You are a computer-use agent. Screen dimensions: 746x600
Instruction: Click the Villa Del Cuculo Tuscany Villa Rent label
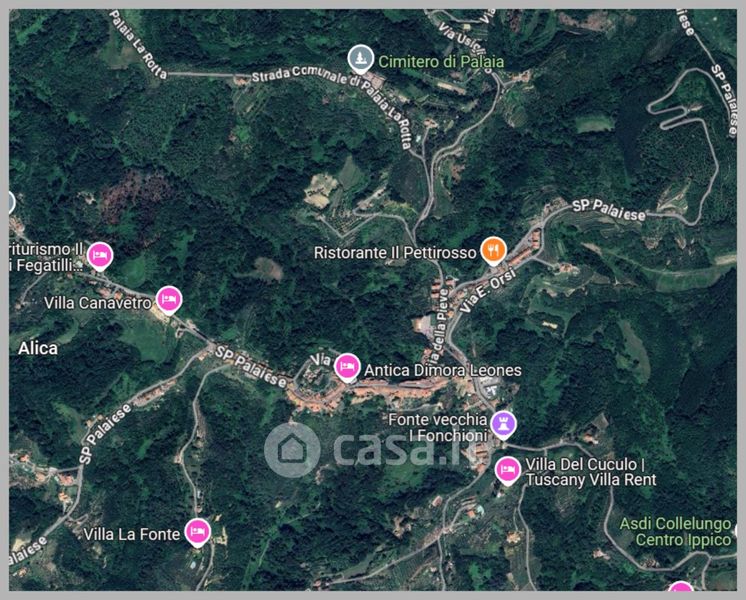590,472
